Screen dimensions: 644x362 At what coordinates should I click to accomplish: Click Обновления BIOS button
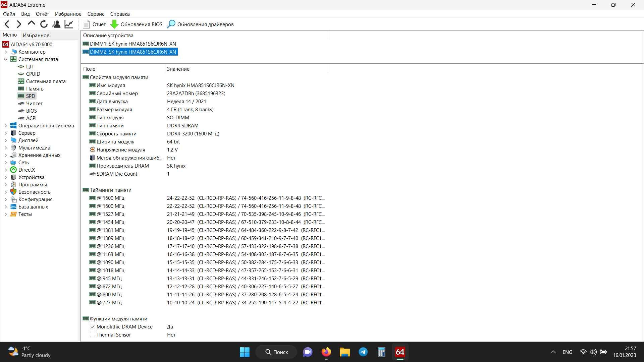(x=137, y=24)
